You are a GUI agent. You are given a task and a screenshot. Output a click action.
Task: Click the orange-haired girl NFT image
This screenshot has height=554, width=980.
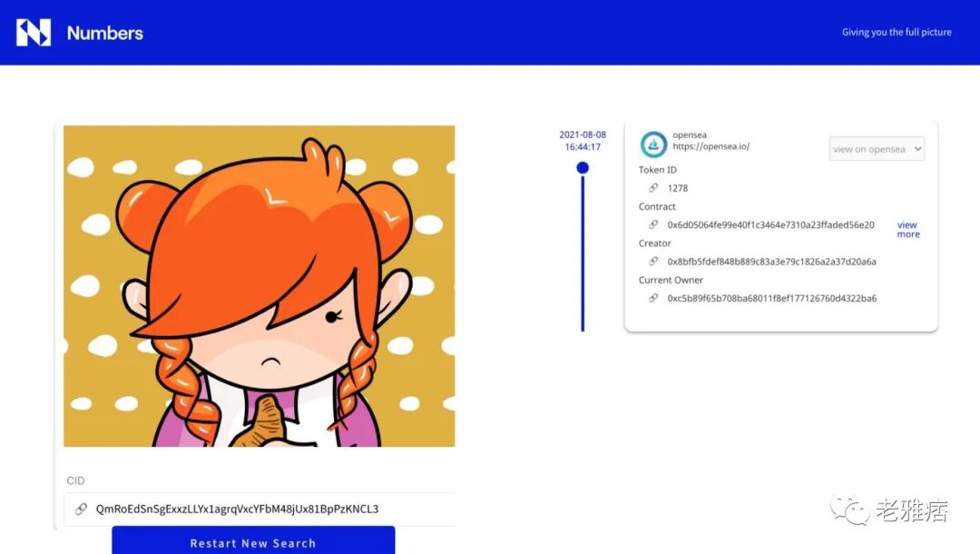coord(260,286)
